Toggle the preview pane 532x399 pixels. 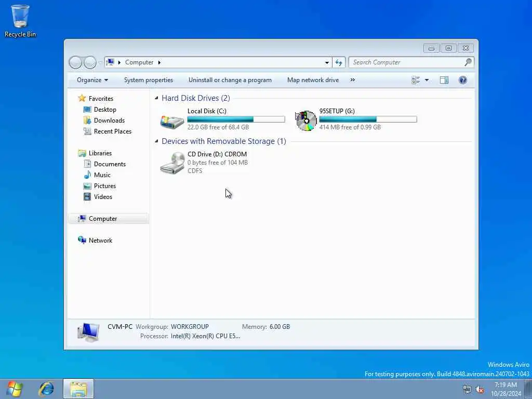point(444,80)
